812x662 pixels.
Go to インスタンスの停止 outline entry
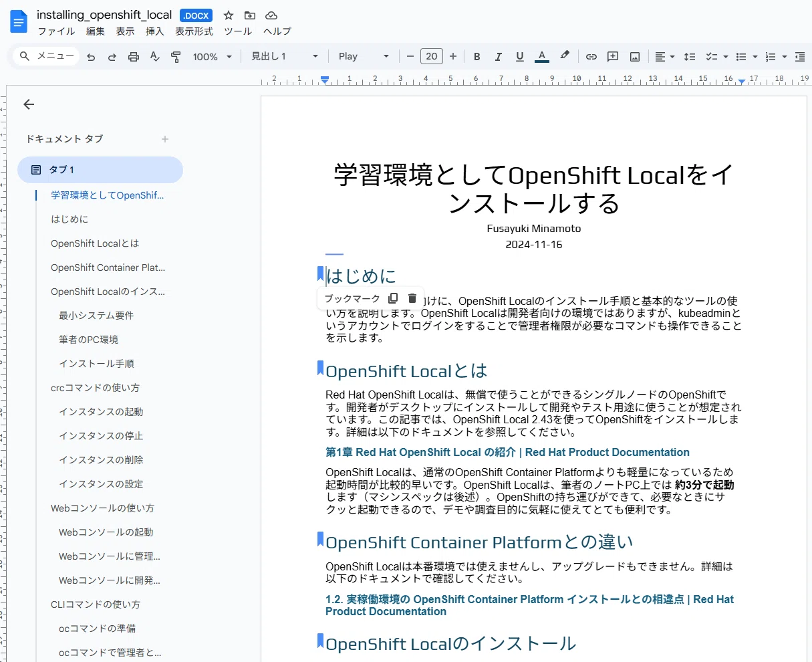tap(101, 436)
